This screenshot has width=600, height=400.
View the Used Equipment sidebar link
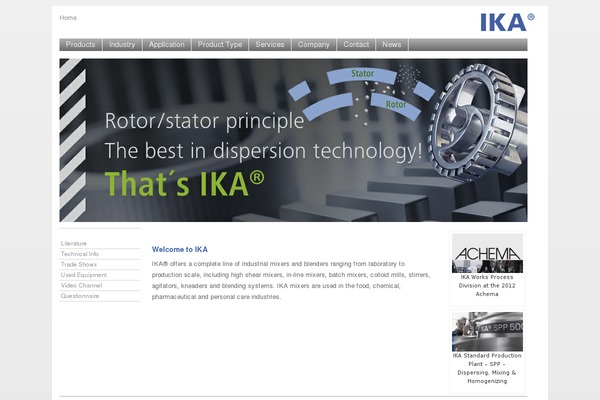pos(84,275)
